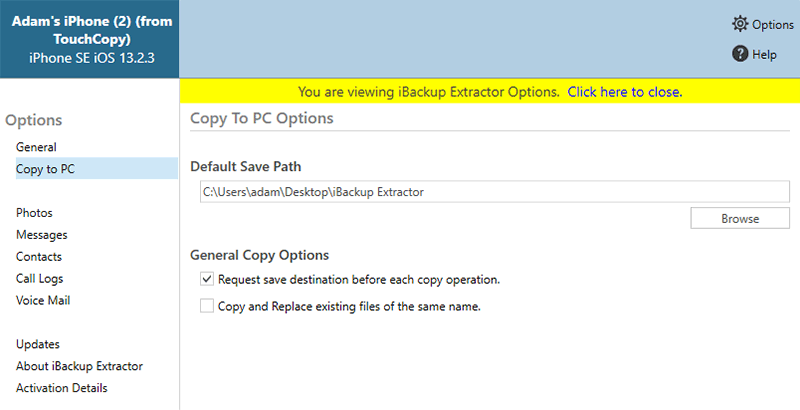Click the 'Options' sidebar heading
The height and width of the screenshot is (410, 800).
34,120
